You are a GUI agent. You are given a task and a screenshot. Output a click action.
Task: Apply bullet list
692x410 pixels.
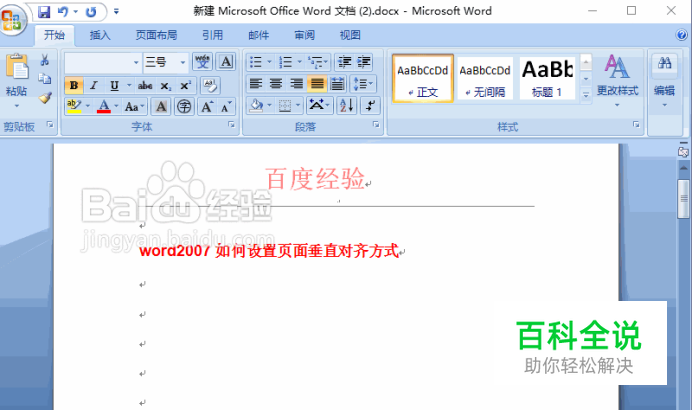pos(256,62)
